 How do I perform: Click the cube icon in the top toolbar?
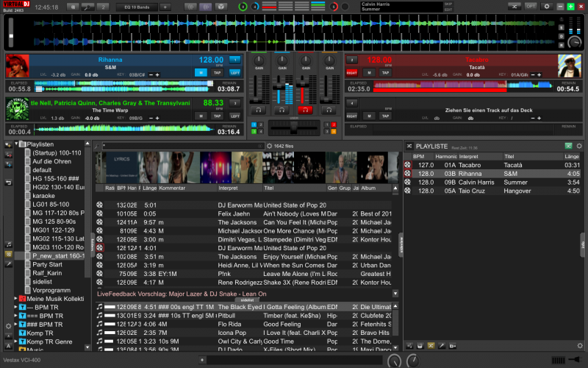pyautogui.click(x=221, y=7)
